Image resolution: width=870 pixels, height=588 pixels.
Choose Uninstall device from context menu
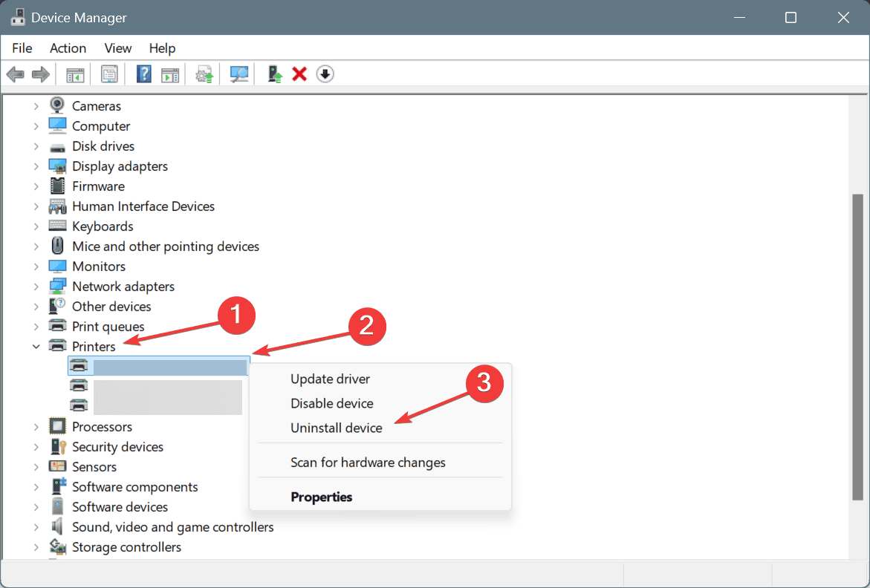point(380,428)
